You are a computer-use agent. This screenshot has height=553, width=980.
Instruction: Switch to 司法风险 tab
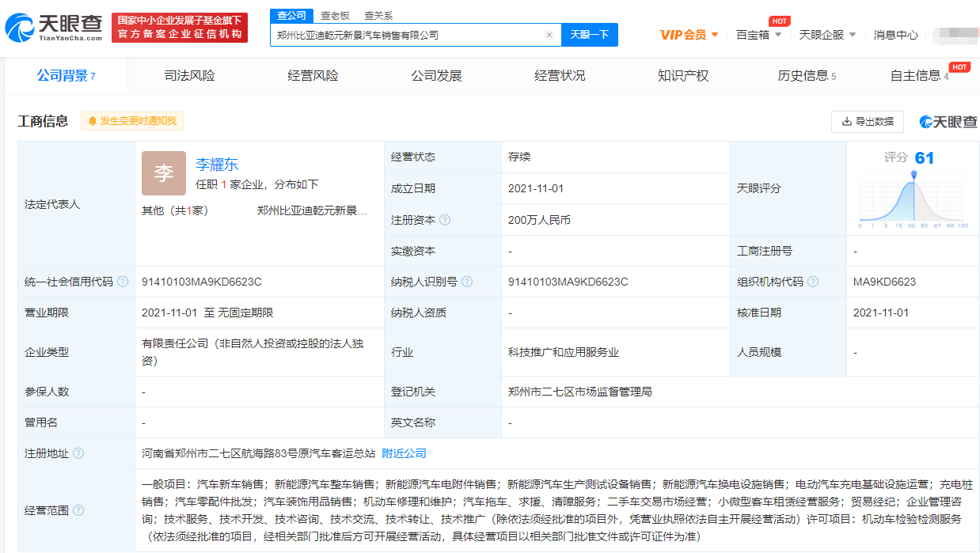[x=189, y=76]
